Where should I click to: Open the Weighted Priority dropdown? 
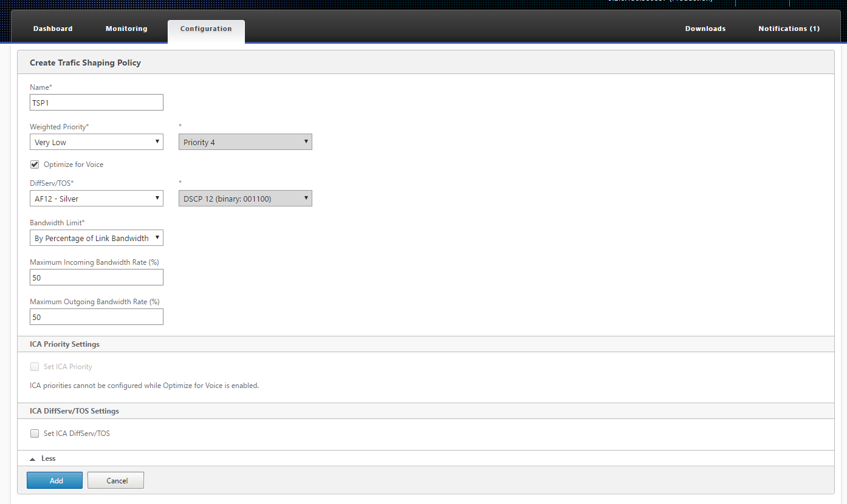coord(97,142)
